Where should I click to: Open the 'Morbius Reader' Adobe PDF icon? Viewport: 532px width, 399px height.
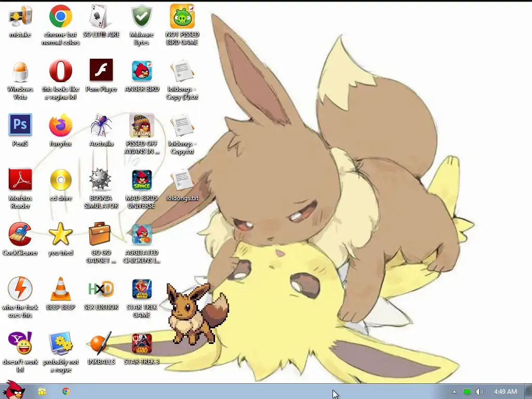coord(20,179)
